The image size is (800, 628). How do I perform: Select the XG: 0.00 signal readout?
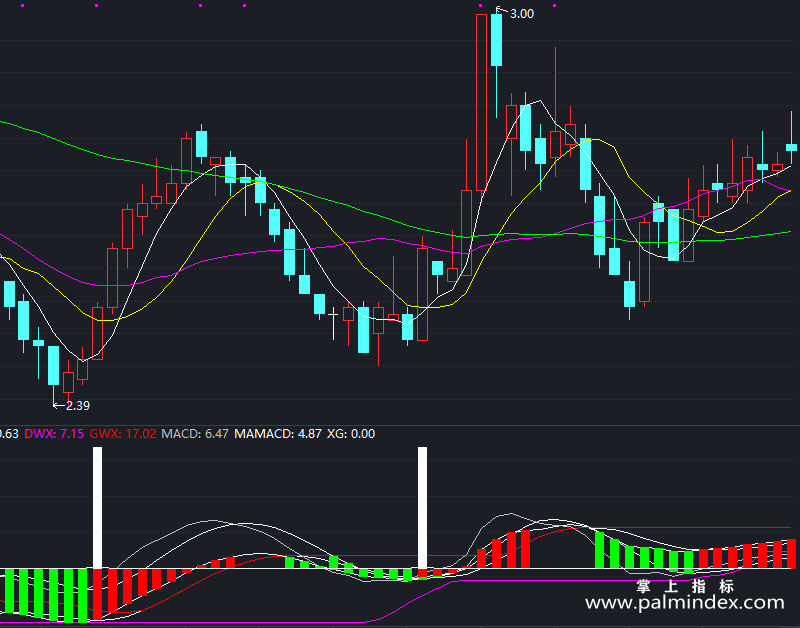click(351, 434)
